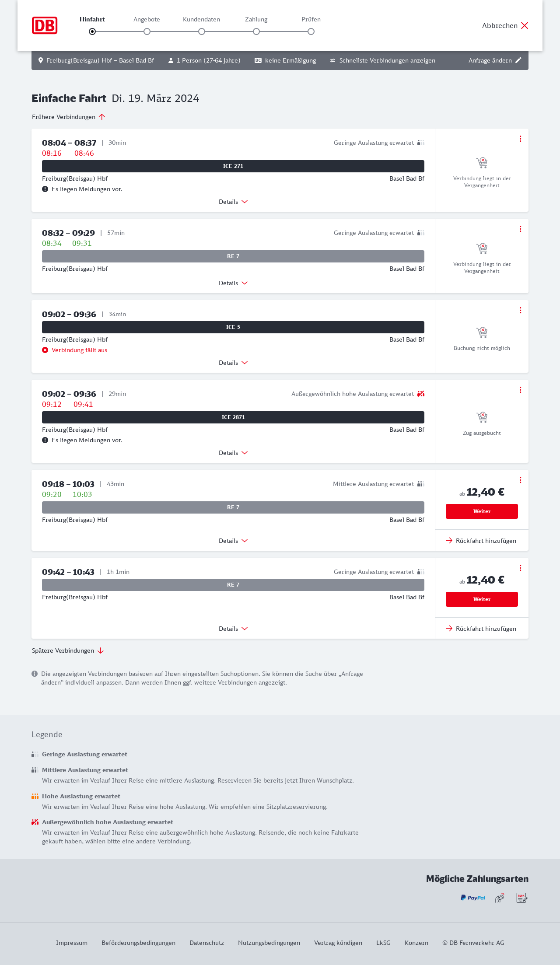Click the pencil icon next to Anfrage ändern
Image resolution: width=560 pixels, height=965 pixels.
[518, 60]
